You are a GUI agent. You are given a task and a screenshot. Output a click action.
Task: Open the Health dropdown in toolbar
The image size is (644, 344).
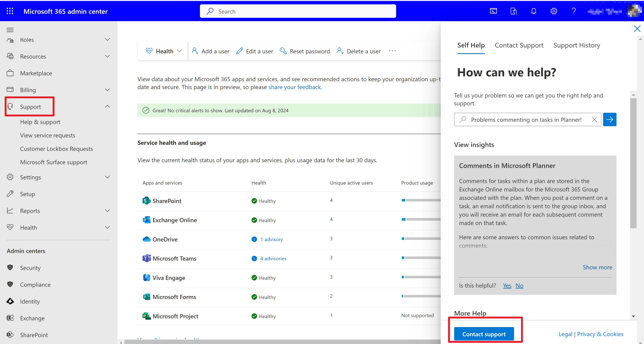(x=164, y=51)
